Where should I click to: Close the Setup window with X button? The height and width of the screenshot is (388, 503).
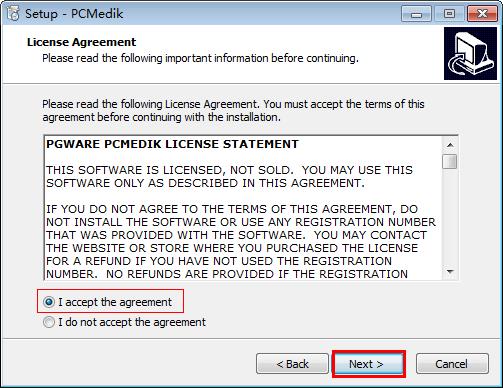[x=482, y=14]
